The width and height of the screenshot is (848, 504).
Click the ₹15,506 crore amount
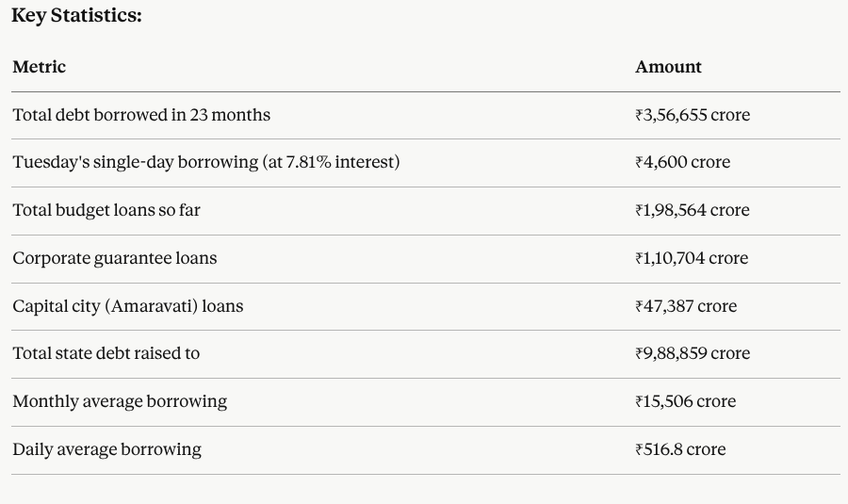[685, 401]
